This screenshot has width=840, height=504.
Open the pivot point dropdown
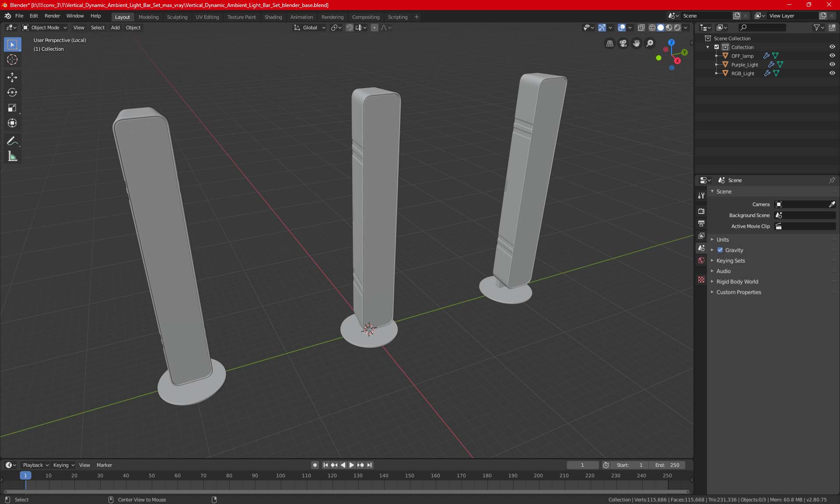[336, 28]
